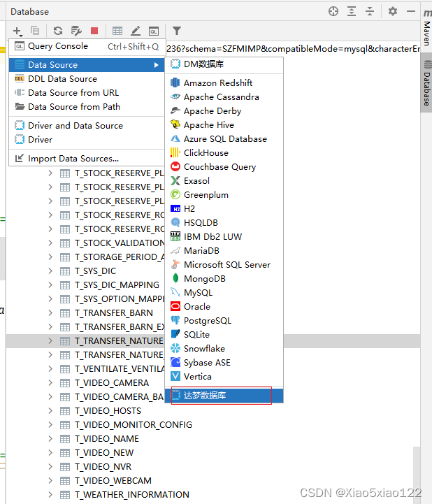Select Amazon Redshift from the list
Image resolution: width=432 pixels, height=504 pixels.
point(224,83)
